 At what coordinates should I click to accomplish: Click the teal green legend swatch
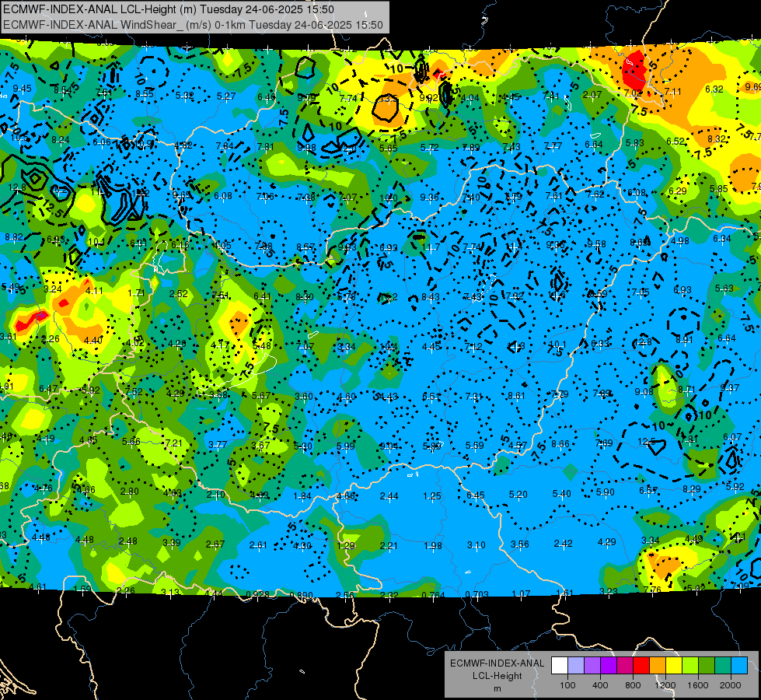pyautogui.click(x=723, y=666)
